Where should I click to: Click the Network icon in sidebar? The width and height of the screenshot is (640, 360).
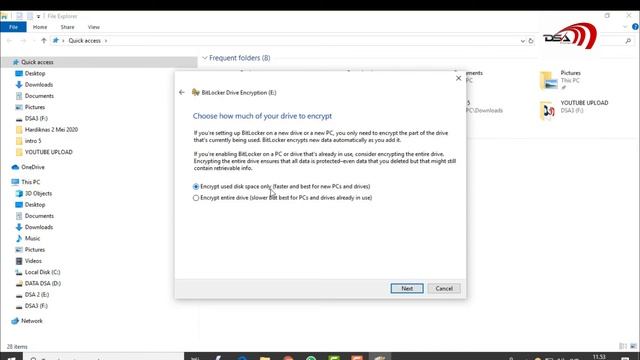pyautogui.click(x=15, y=321)
